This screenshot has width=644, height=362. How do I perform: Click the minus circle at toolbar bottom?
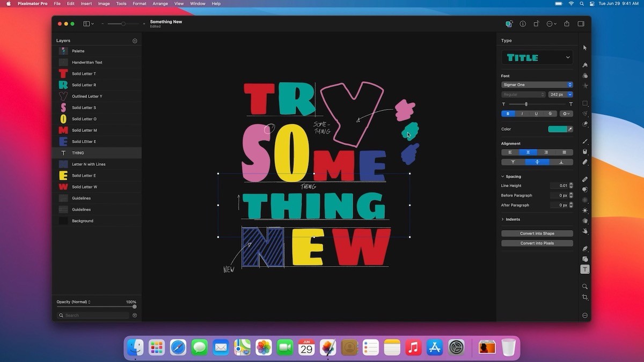pos(585,315)
